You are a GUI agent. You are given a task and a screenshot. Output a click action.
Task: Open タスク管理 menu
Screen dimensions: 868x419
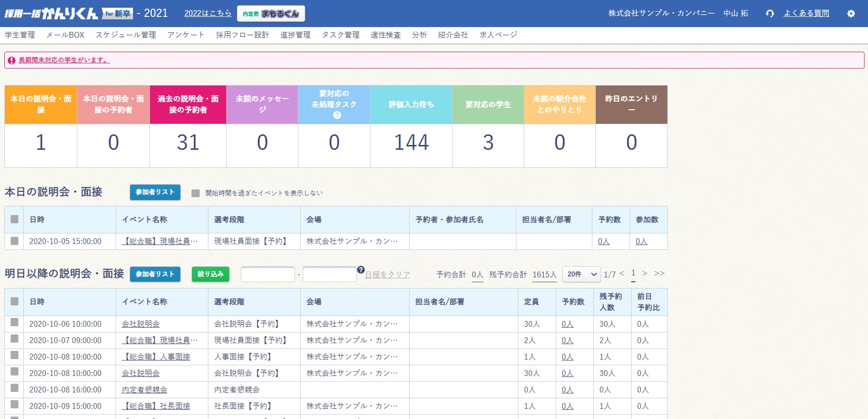[x=341, y=35]
